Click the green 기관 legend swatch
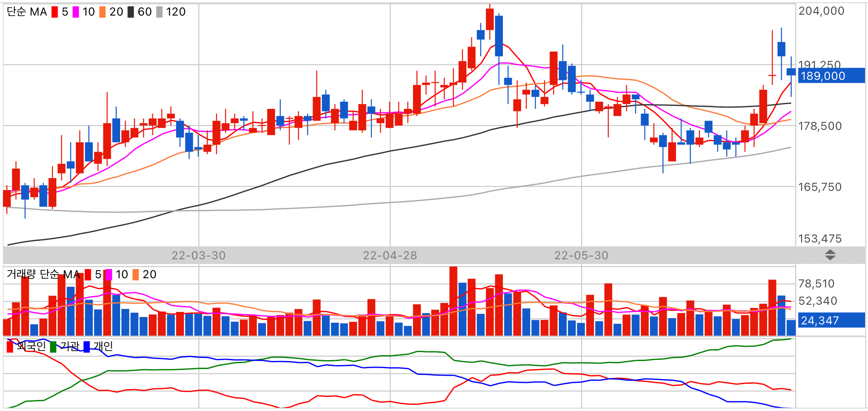Image resolution: width=868 pixels, height=411 pixels. pos(53,347)
